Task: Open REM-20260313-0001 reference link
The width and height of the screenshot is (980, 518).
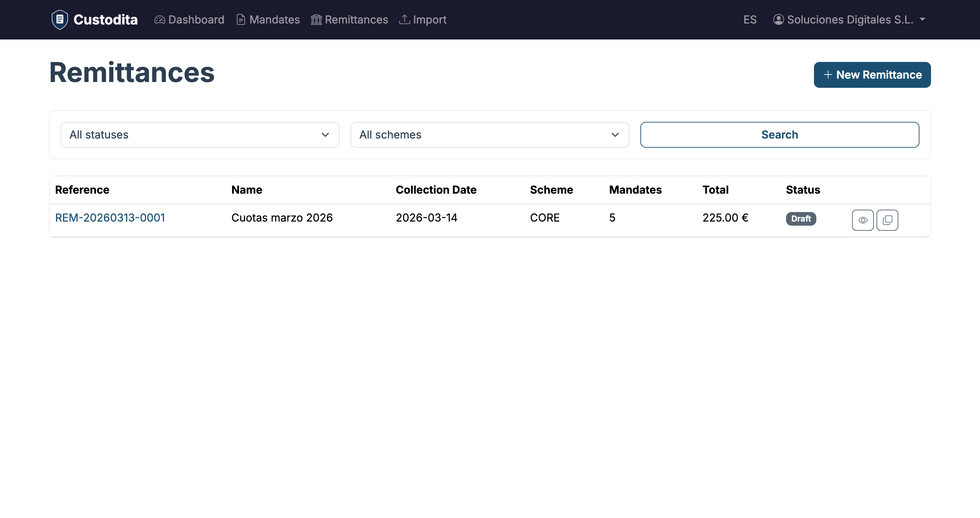Action: 110,218
